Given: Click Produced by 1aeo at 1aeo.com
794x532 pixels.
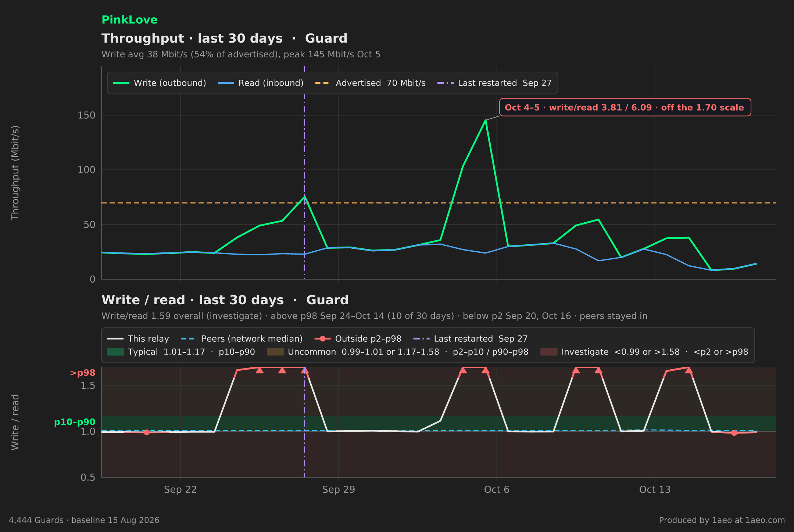Looking at the screenshot, I should coord(722,520).
